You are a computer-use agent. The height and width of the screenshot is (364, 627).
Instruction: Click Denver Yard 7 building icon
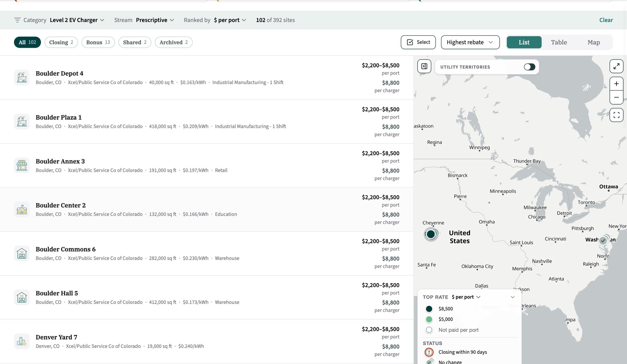(22, 341)
